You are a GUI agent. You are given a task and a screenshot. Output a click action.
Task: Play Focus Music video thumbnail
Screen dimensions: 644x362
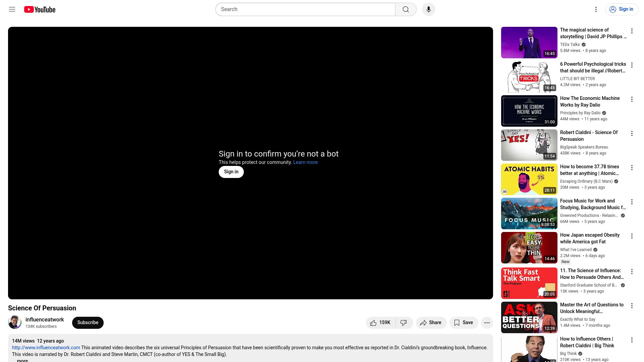point(529,214)
